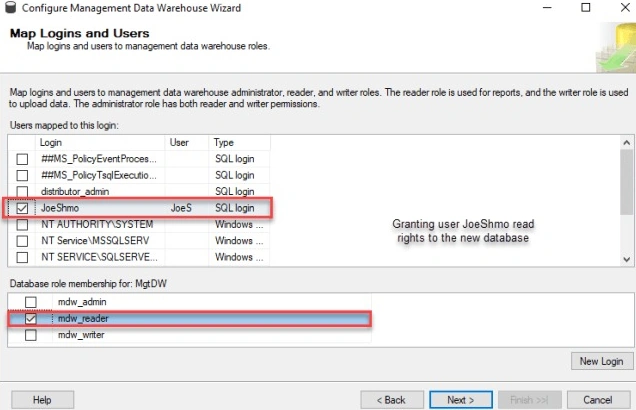Click the logins list scrollbar thumb

pyautogui.click(x=627, y=182)
